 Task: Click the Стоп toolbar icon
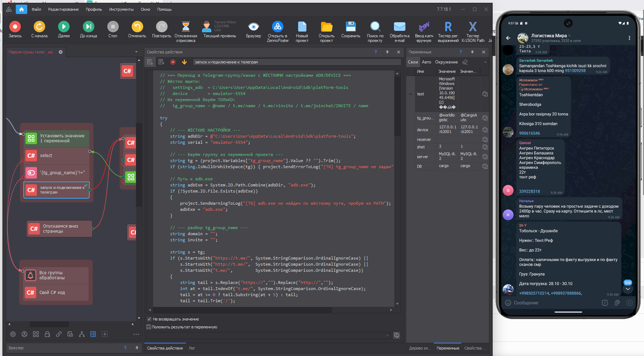pyautogui.click(x=113, y=27)
